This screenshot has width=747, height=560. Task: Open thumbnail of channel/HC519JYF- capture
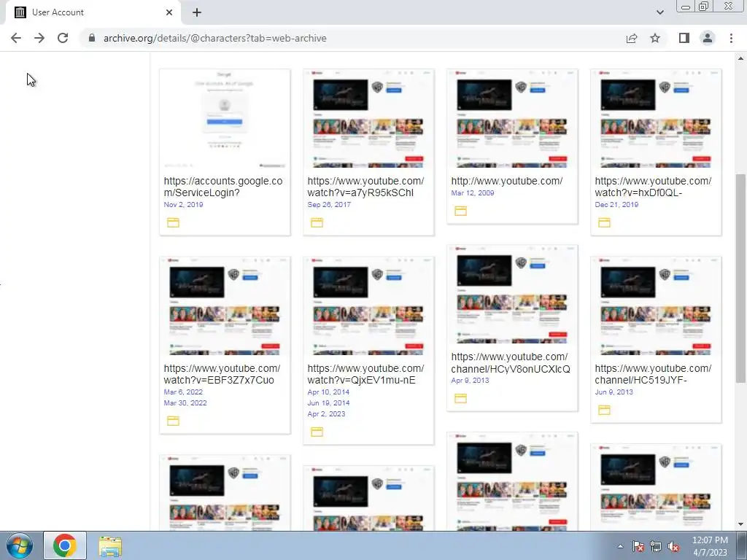point(656,306)
